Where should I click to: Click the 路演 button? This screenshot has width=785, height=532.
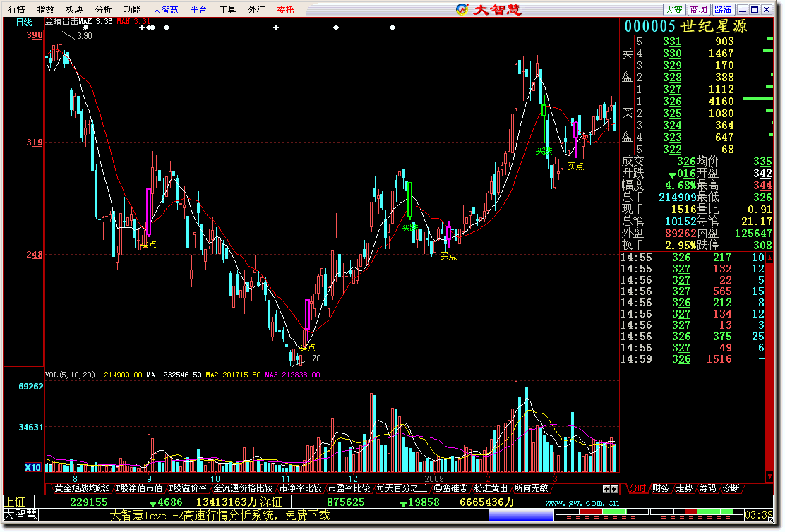coord(723,9)
